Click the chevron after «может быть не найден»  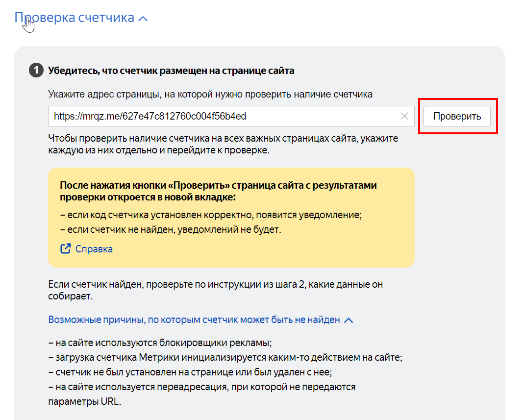point(349,320)
